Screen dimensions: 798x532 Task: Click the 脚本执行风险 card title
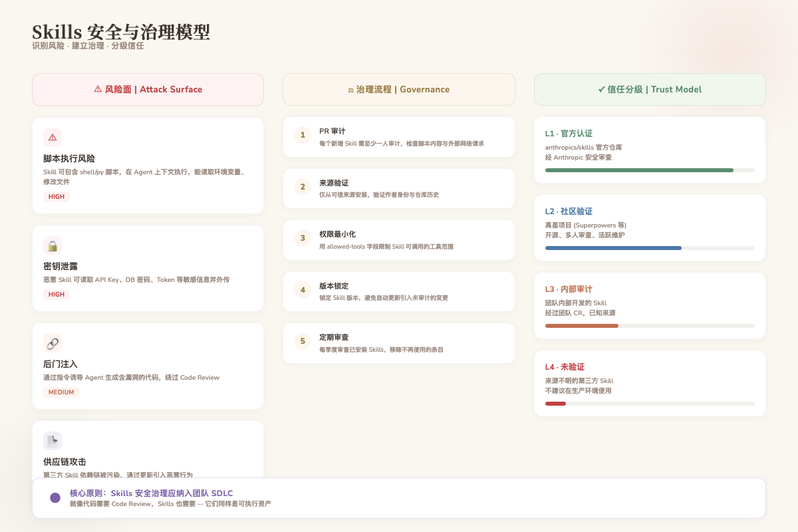coord(69,159)
